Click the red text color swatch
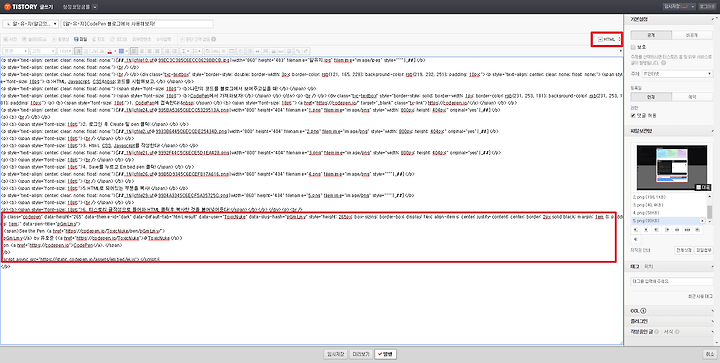The height and width of the screenshot is (363, 720). coord(110,51)
